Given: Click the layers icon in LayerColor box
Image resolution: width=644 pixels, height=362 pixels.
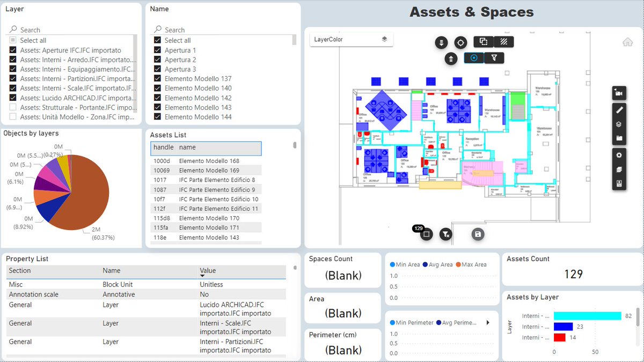Looking at the screenshot, I should [x=384, y=39].
